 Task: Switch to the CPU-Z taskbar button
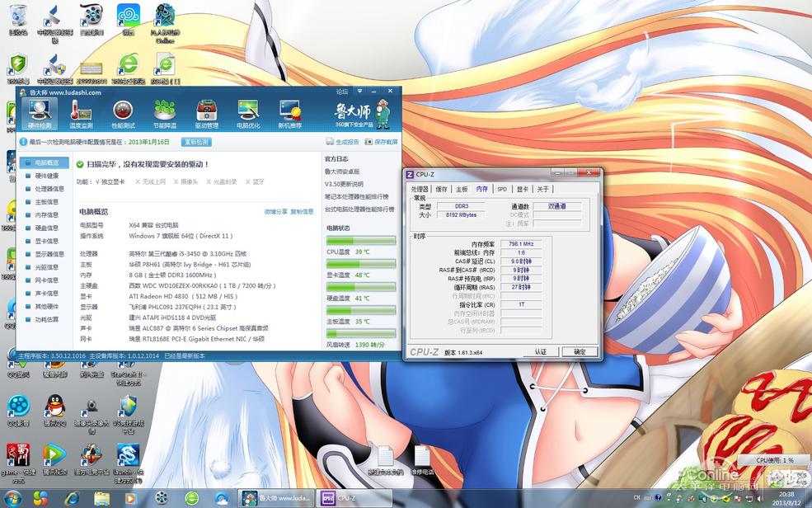pyautogui.click(x=354, y=498)
